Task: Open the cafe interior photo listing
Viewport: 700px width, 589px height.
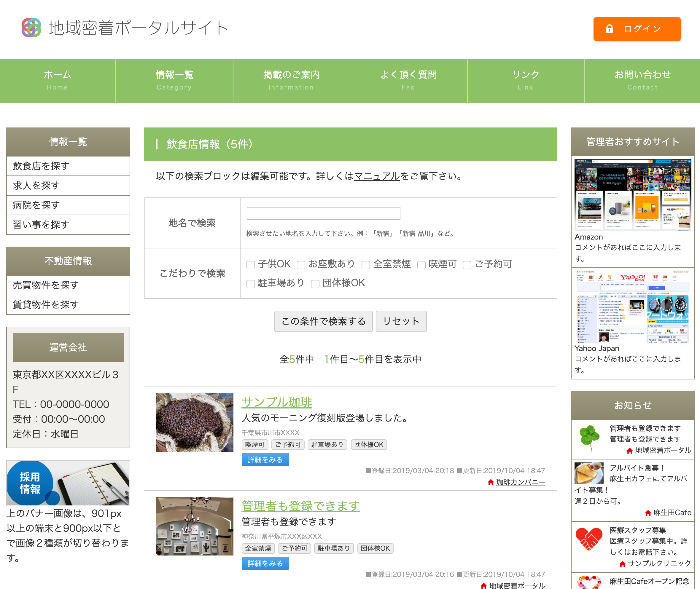Action: click(x=195, y=526)
